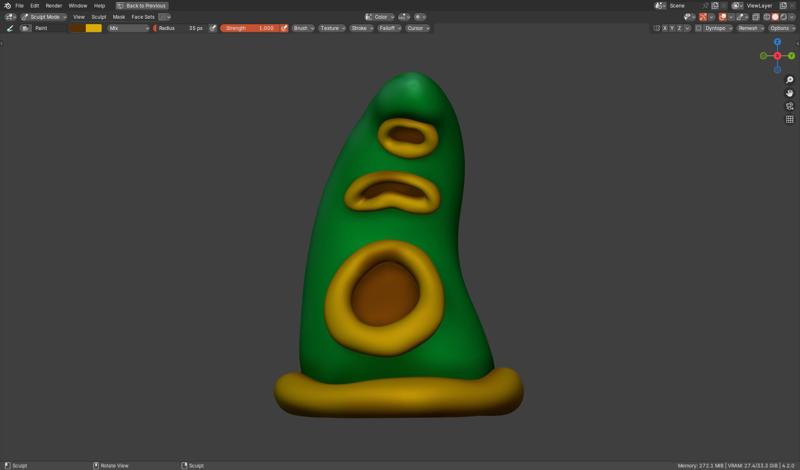The width and height of the screenshot is (800, 470).
Task: Switch perspective/orthographic grid icon
Action: (789, 119)
